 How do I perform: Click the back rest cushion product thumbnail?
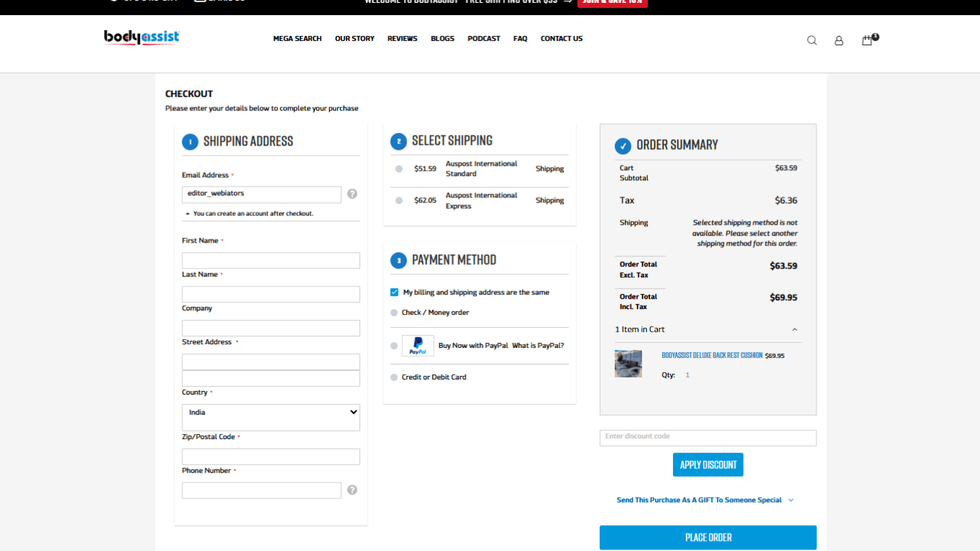[628, 364]
